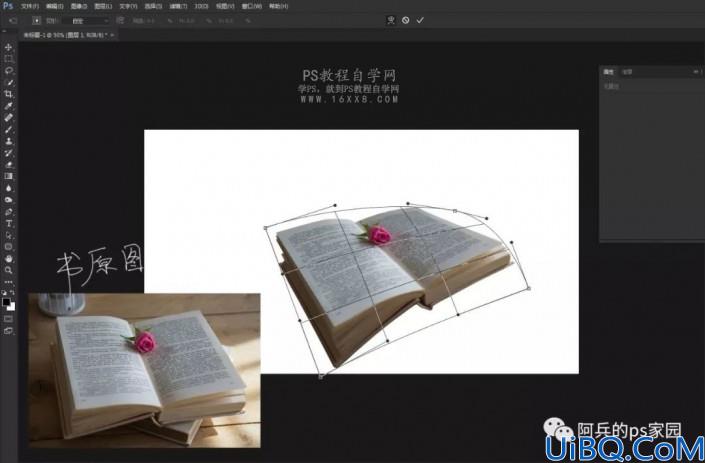Click the Photoshop Ps logo
This screenshot has height=463, width=705.
(x=8, y=6)
